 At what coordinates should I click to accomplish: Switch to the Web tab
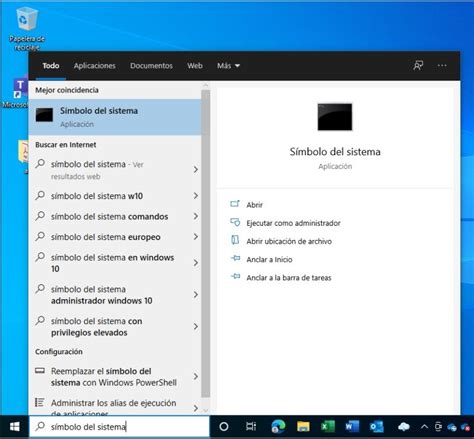(x=195, y=66)
